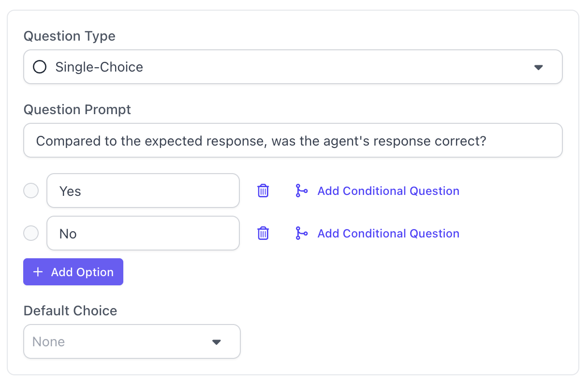Focus the Question Prompt text field
Image resolution: width=588 pixels, height=384 pixels.
[x=293, y=141]
